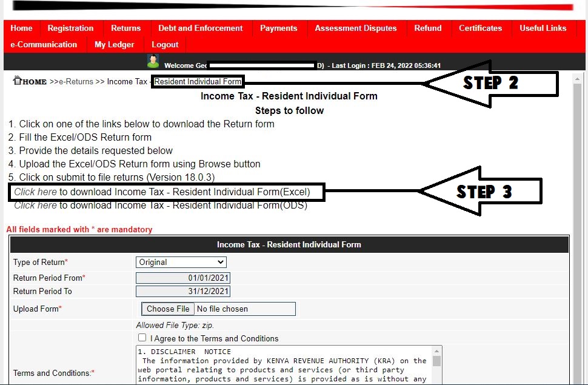Open the Useful Links menu
This screenshot has height=385, width=588.
(543, 28)
